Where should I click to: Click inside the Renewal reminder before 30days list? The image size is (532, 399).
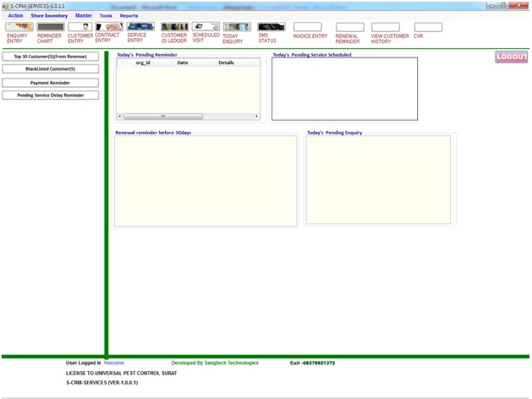(206, 181)
